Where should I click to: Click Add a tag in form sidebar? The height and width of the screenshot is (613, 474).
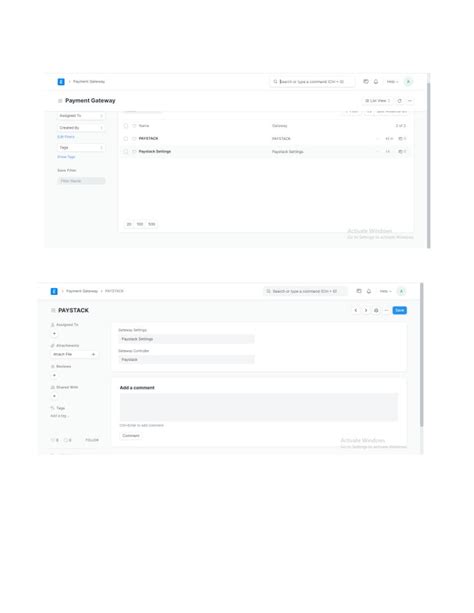59,416
